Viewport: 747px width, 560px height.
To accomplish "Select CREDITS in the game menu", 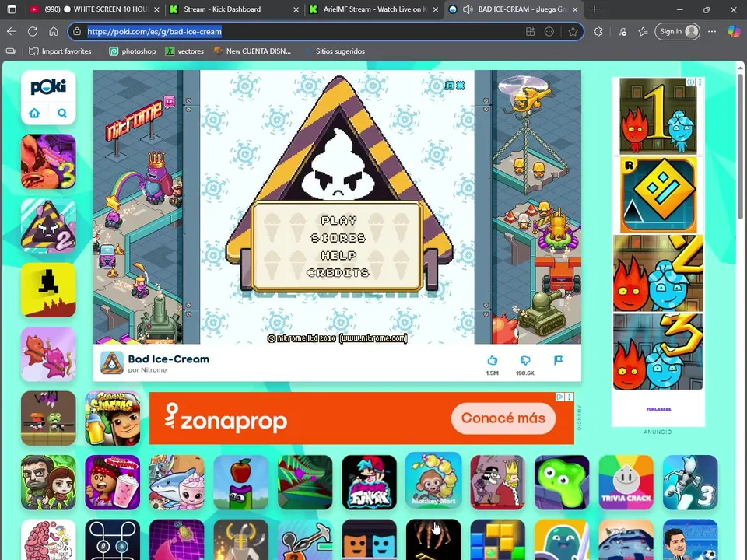I will coord(338,273).
